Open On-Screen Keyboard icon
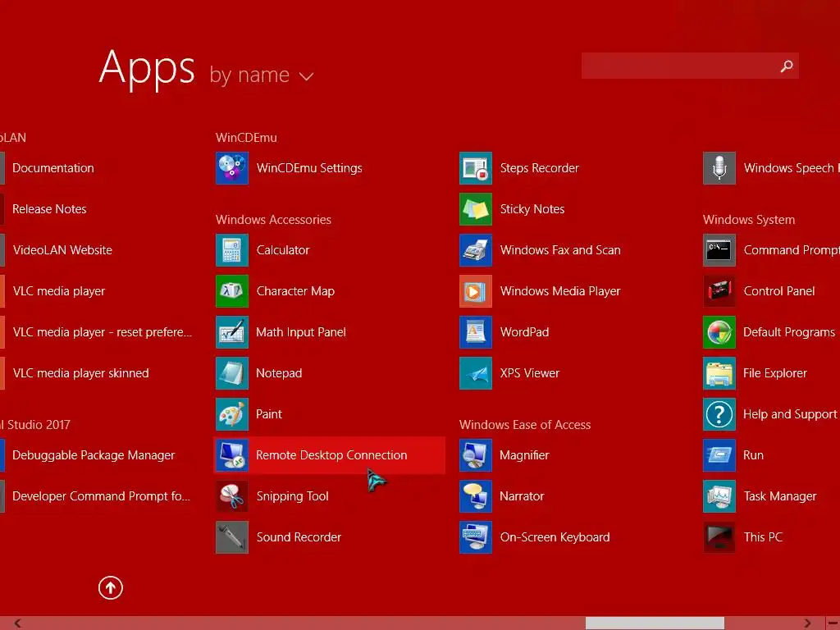 point(476,537)
